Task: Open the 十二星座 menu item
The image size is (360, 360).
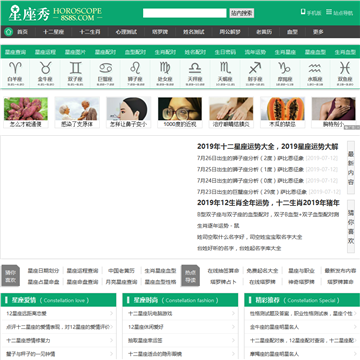Action: (53, 32)
